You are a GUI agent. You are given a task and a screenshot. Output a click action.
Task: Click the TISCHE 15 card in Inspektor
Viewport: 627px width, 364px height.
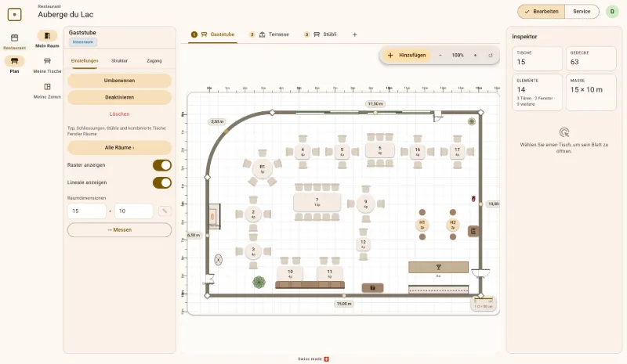tap(537, 59)
